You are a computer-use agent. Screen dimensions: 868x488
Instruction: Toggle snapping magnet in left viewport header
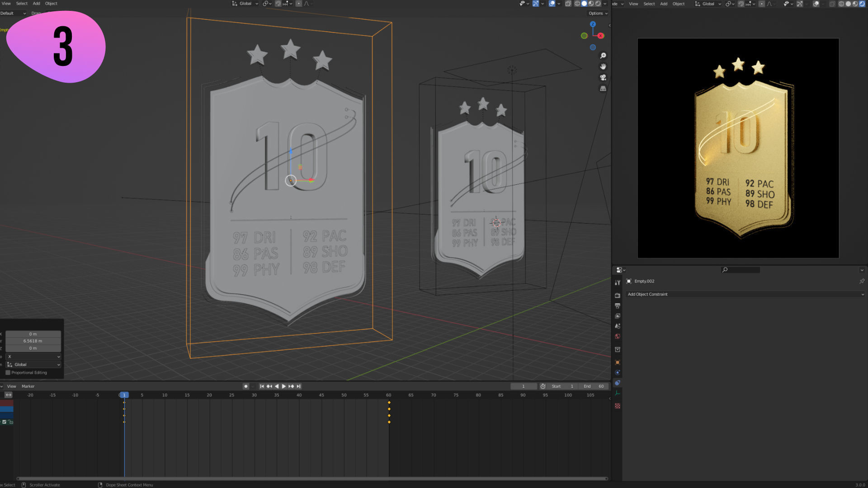(x=278, y=4)
